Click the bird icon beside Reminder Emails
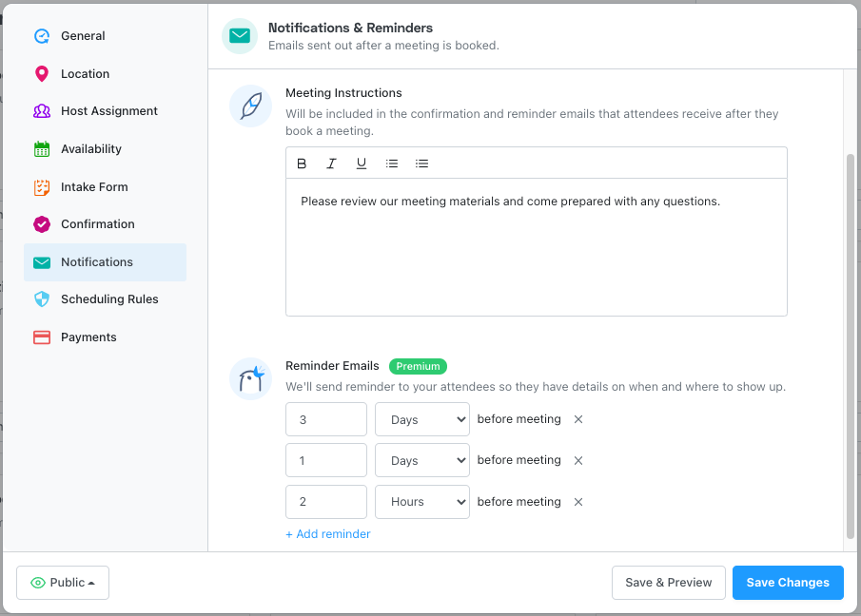The height and width of the screenshot is (616, 861). (250, 379)
